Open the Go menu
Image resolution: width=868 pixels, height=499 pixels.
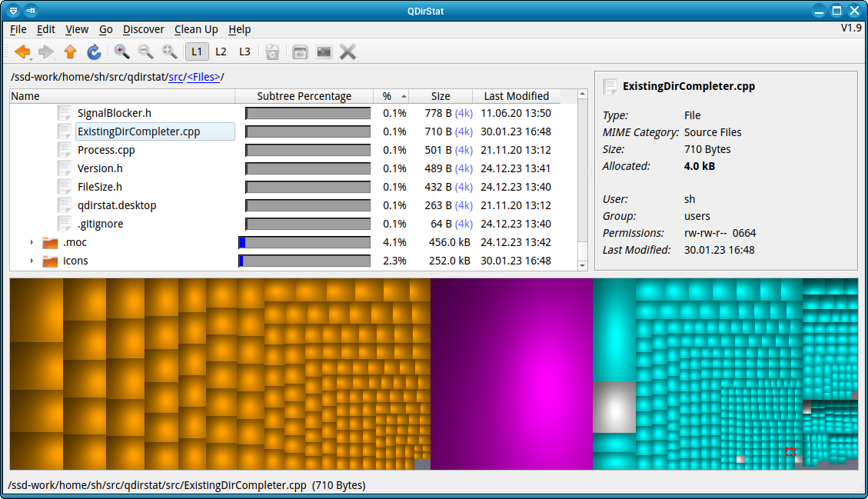(106, 29)
